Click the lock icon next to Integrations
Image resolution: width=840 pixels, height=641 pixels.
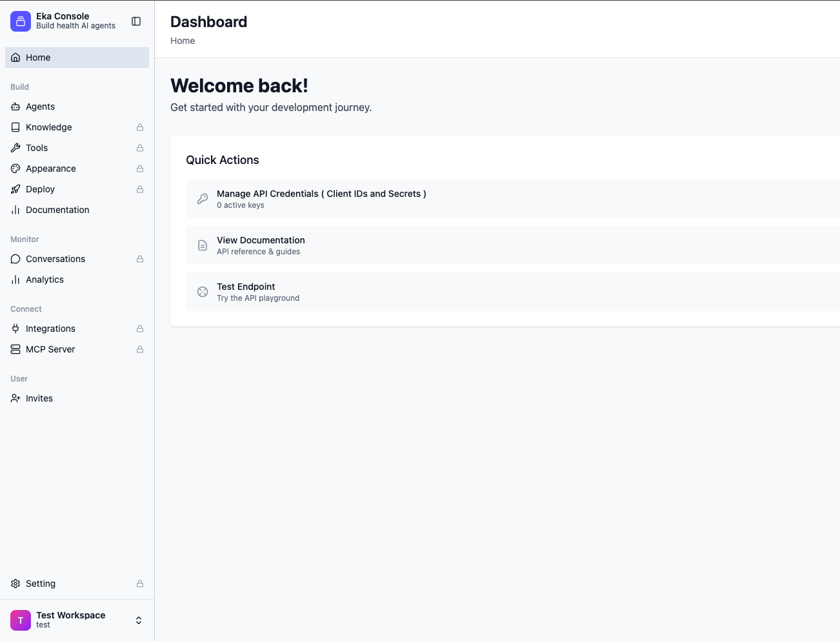point(140,329)
